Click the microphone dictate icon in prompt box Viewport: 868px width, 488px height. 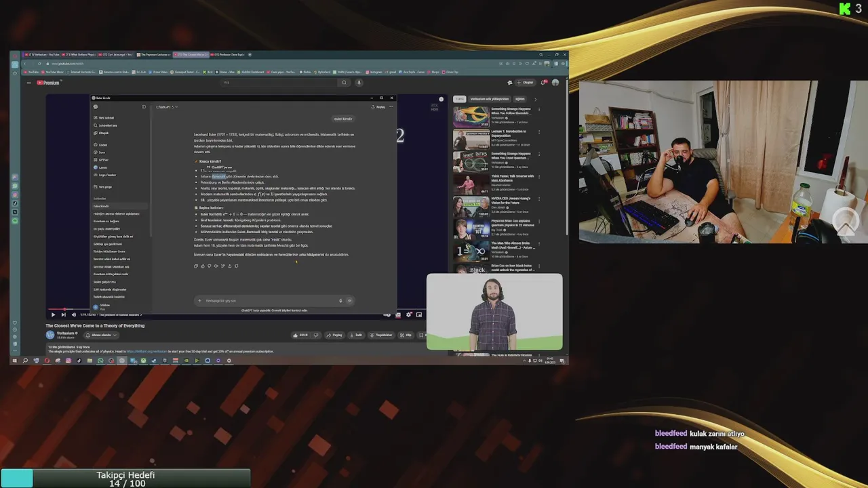coord(340,301)
